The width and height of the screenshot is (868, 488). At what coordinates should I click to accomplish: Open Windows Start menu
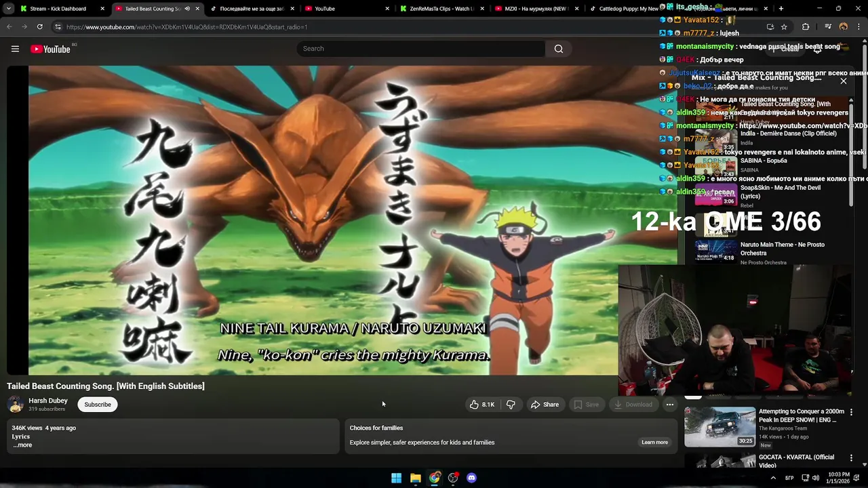pos(396,478)
